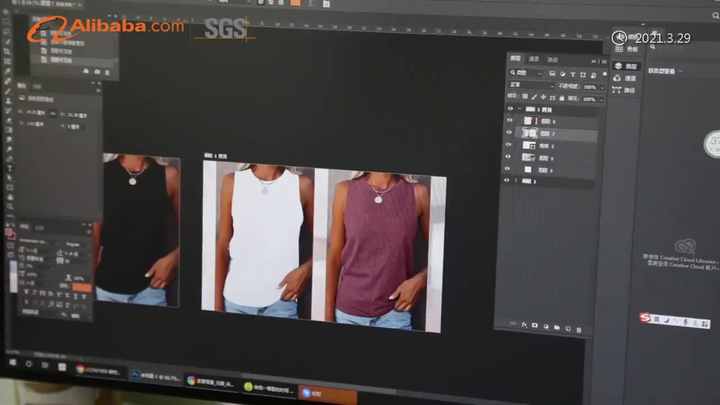The image size is (720, 405).
Task: Lock image pixels with the brush icon
Action: click(534, 97)
